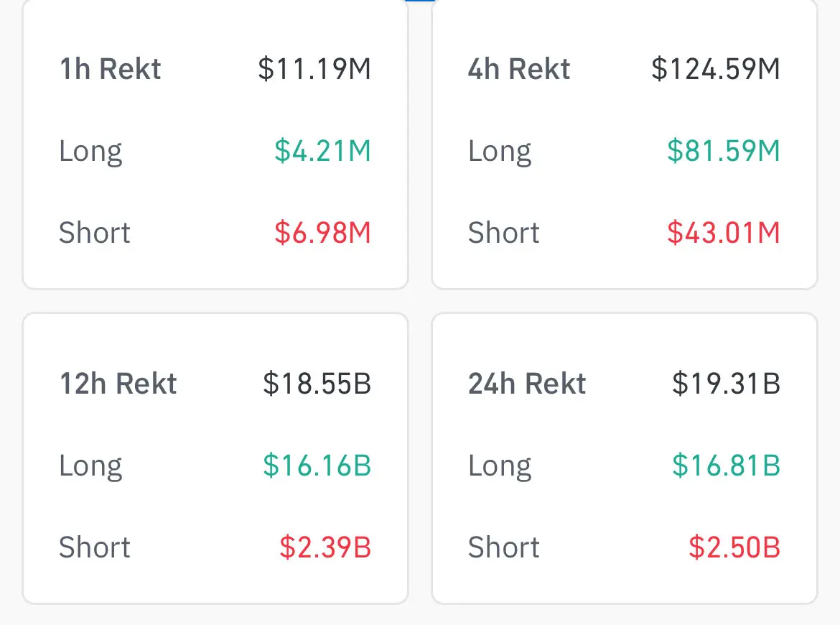Click the 24h Short amount $2.50B
The height and width of the screenshot is (625, 840).
click(734, 547)
